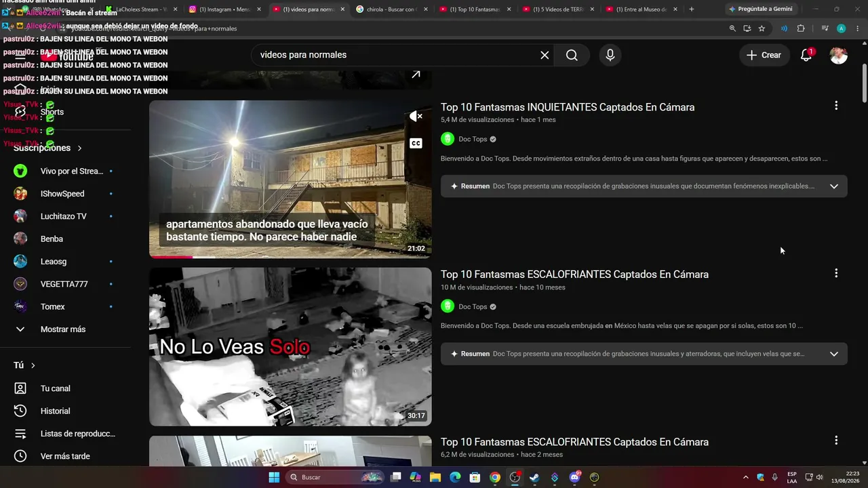Open Microsoft Edge from the taskbar
This screenshot has height=488, width=868.
[x=455, y=477]
